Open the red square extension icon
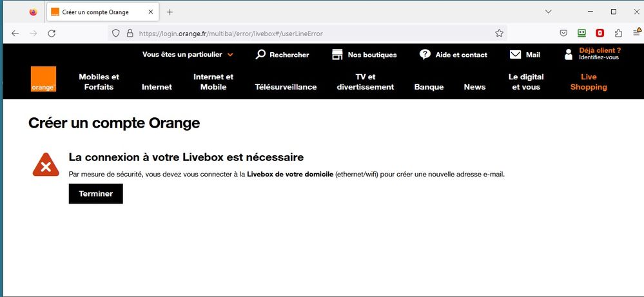 [600, 34]
